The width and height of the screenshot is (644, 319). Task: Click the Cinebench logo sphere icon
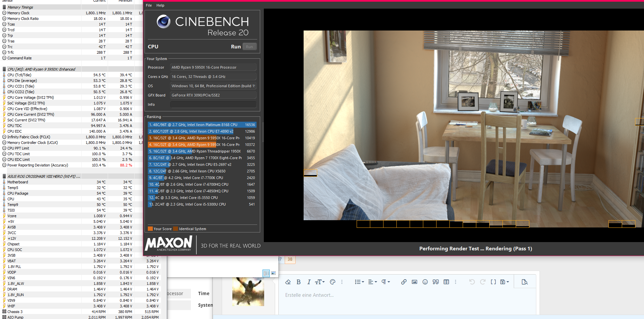[x=163, y=22]
